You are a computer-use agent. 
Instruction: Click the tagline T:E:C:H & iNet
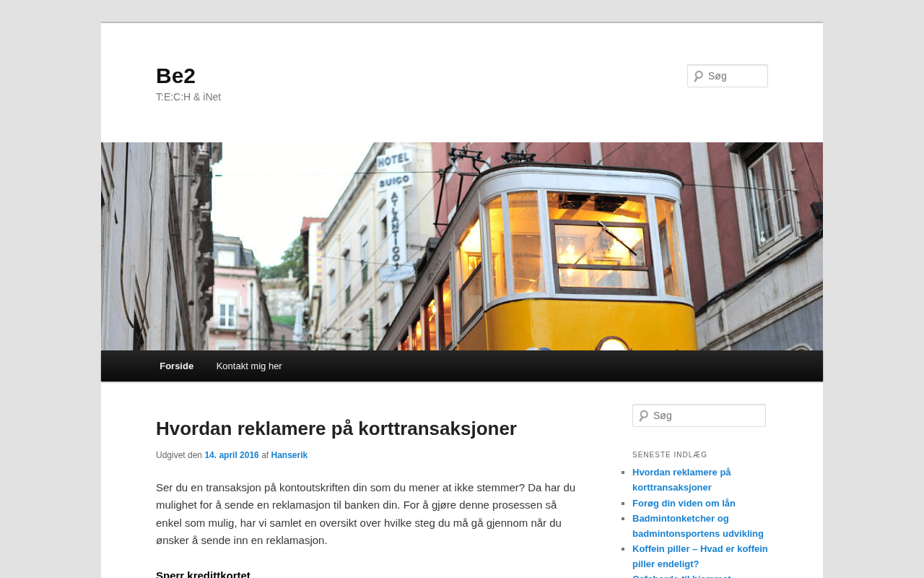(188, 97)
